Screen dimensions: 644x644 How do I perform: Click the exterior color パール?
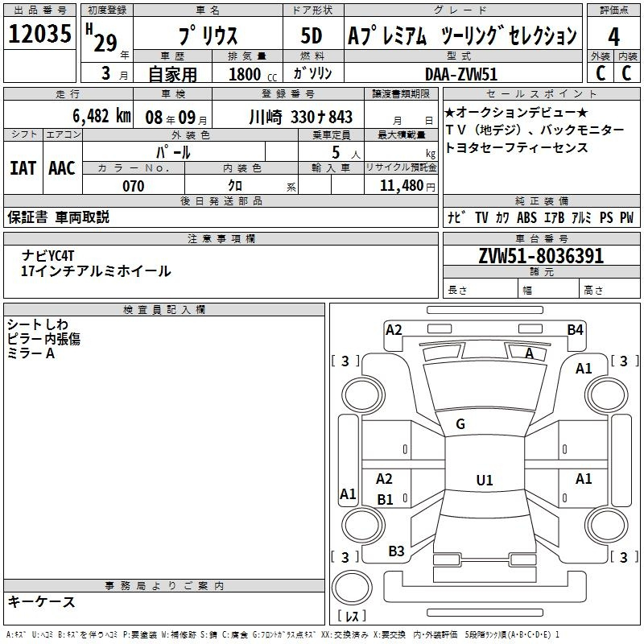(x=173, y=152)
